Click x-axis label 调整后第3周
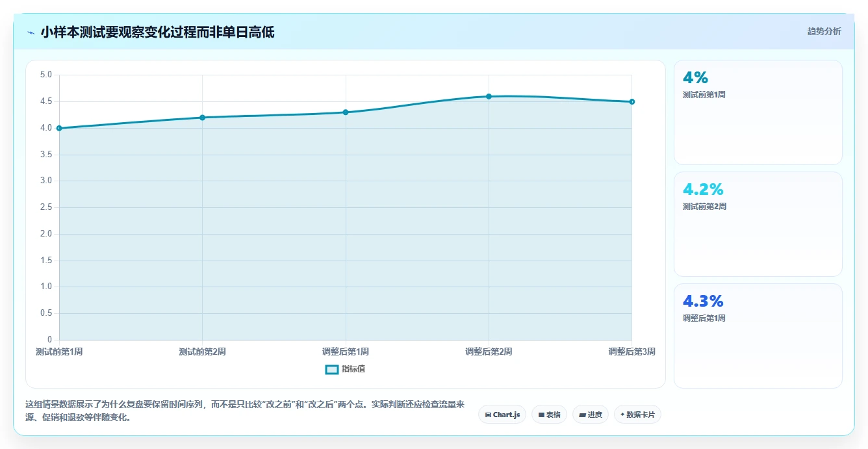This screenshot has width=868, height=449. tap(632, 352)
